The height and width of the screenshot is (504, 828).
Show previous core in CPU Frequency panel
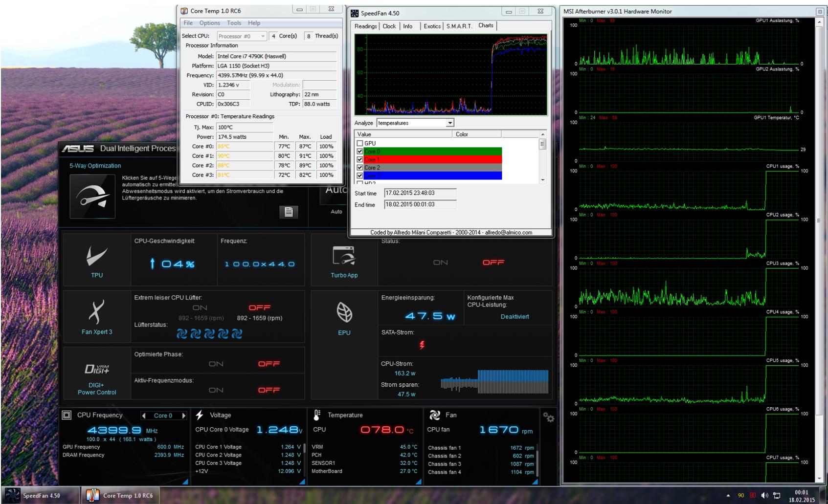pyautogui.click(x=143, y=416)
